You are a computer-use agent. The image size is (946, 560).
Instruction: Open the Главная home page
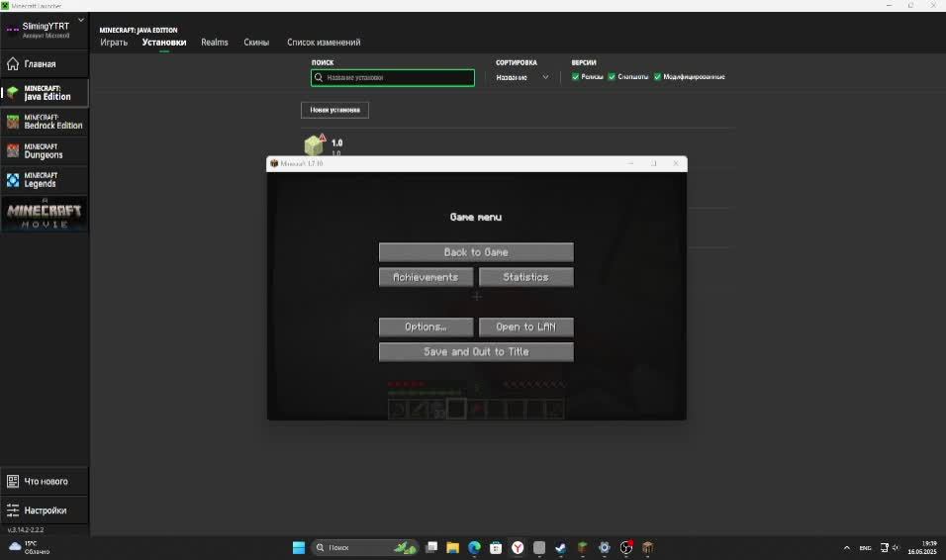[x=45, y=64]
